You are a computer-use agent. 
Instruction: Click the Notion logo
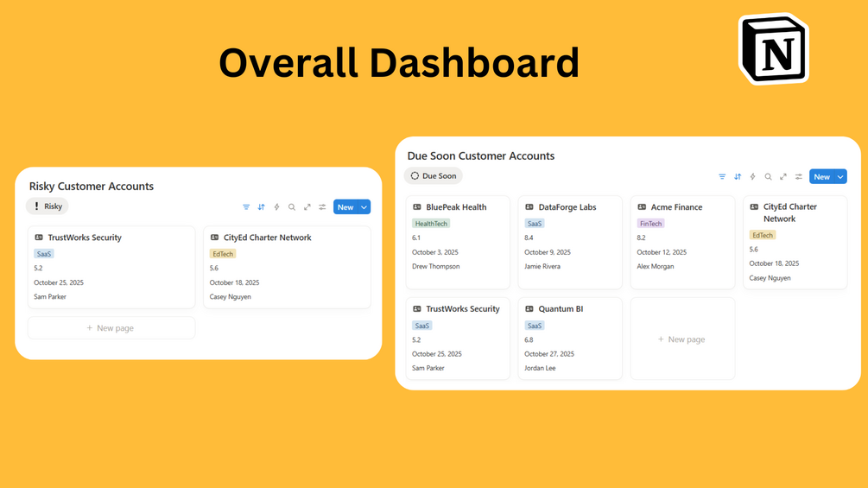[x=774, y=49]
